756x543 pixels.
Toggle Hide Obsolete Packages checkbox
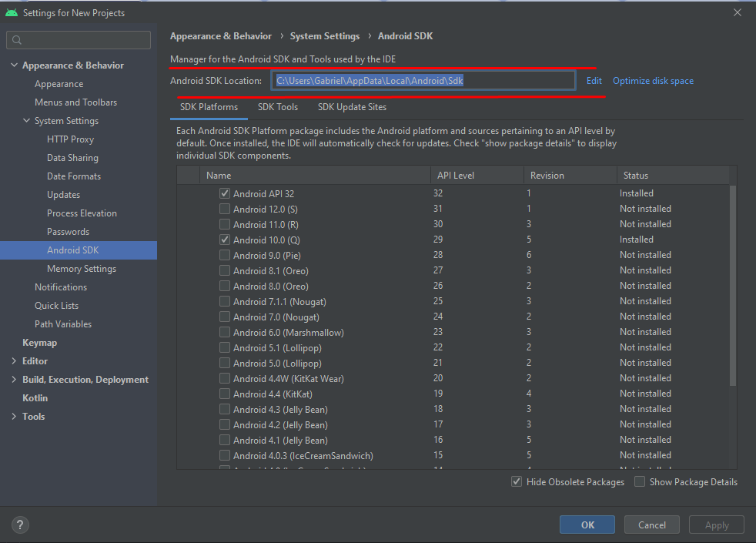(x=517, y=481)
